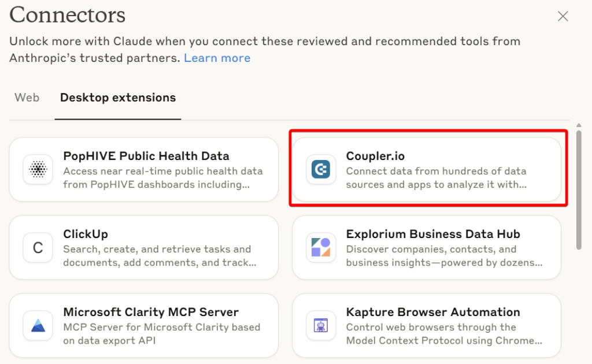Close the Connectors dialog with the X
Viewport: 592px width, 364px height.
click(563, 16)
